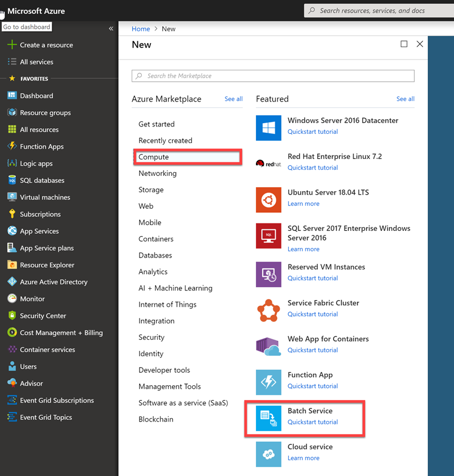Click the Recently created category
Image resolution: width=454 pixels, height=476 pixels.
(x=165, y=141)
